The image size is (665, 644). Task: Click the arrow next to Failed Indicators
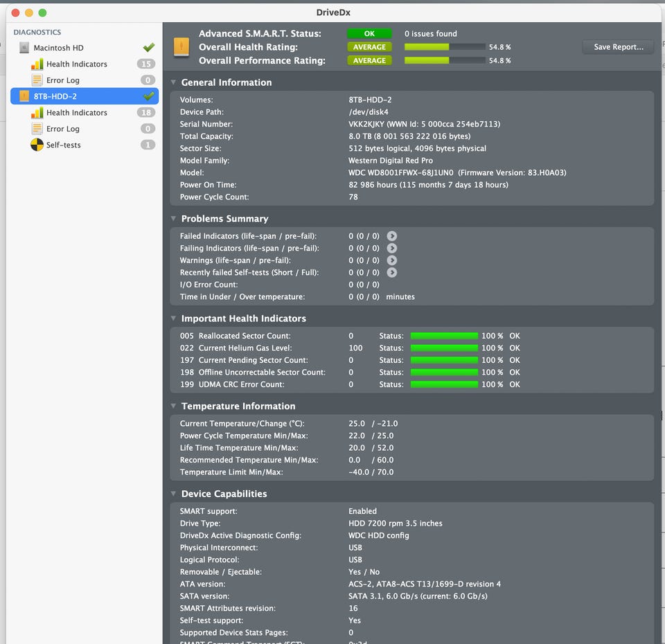tap(392, 235)
